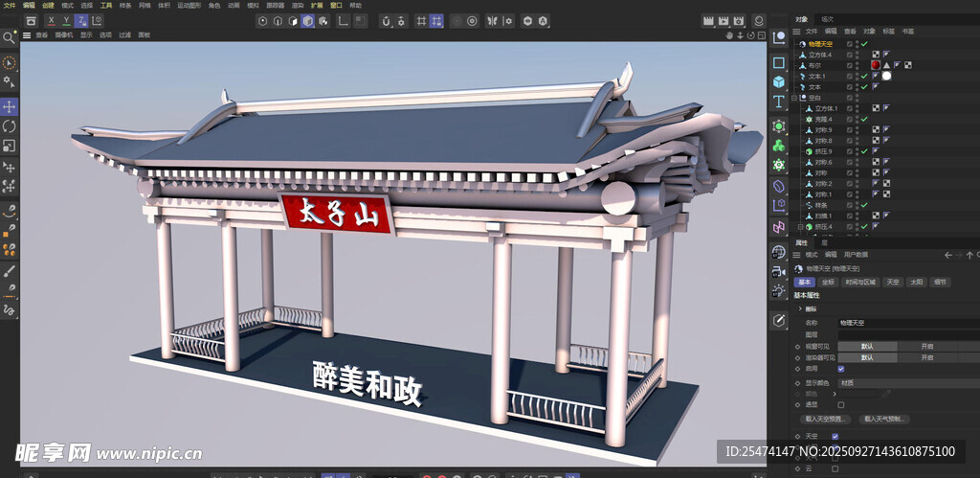This screenshot has height=478, width=980.
Task: Toggle the 天空 checkbox
Action: pyautogui.click(x=835, y=436)
